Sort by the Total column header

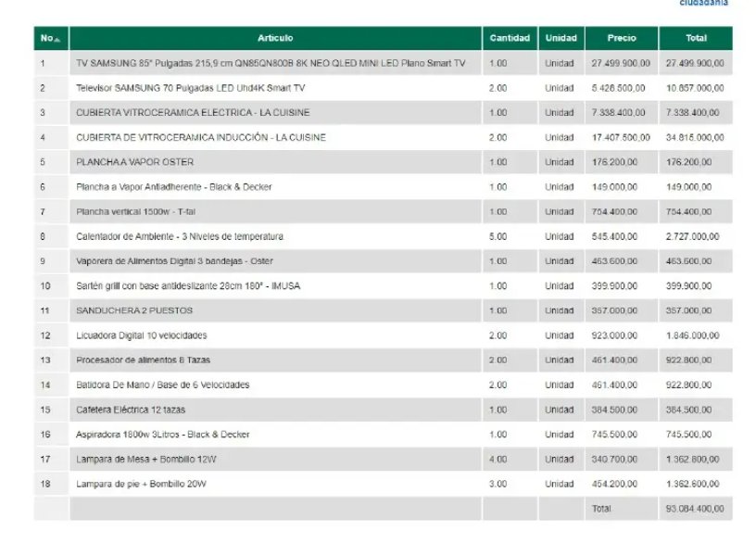pyautogui.click(x=696, y=38)
